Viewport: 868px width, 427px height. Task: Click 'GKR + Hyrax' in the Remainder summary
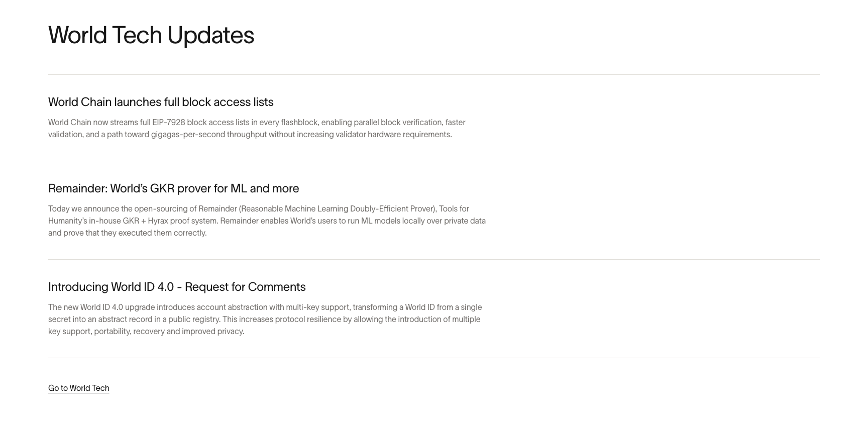[145, 221]
